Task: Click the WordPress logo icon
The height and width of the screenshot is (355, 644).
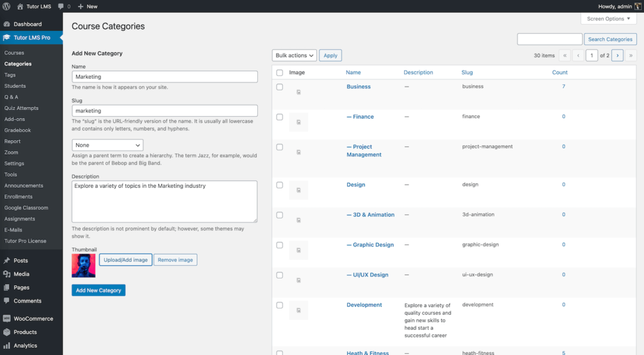Action: pos(6,6)
